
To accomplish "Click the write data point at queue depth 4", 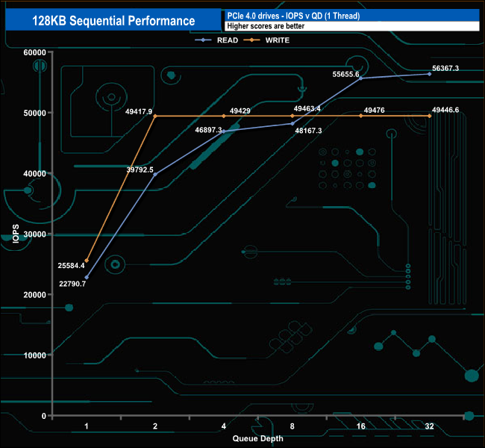I will click(x=224, y=116).
